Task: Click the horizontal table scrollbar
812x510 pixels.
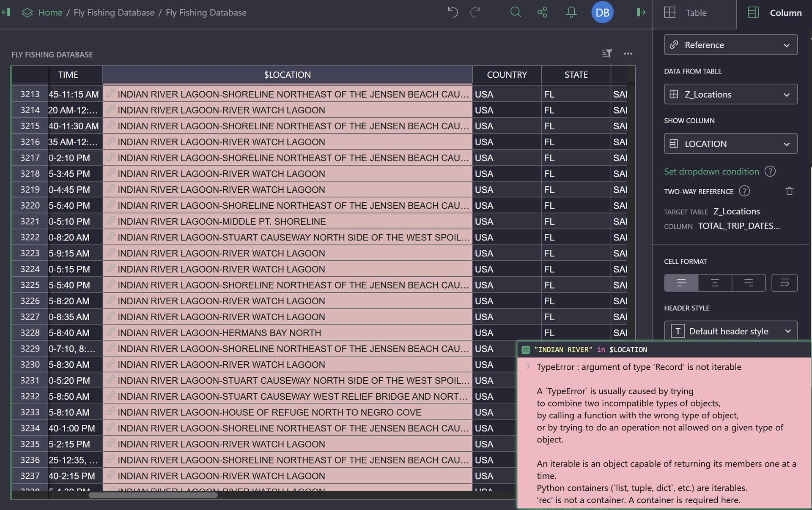Action: tap(153, 495)
